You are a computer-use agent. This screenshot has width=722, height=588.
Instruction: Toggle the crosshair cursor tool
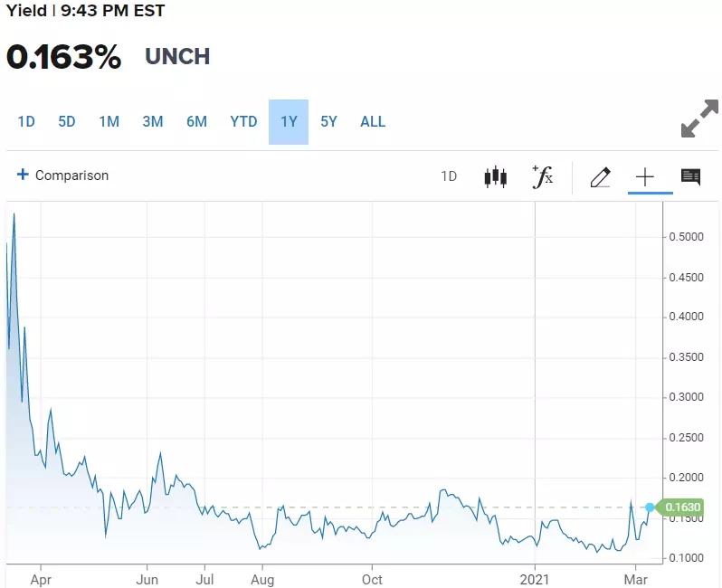click(x=644, y=176)
